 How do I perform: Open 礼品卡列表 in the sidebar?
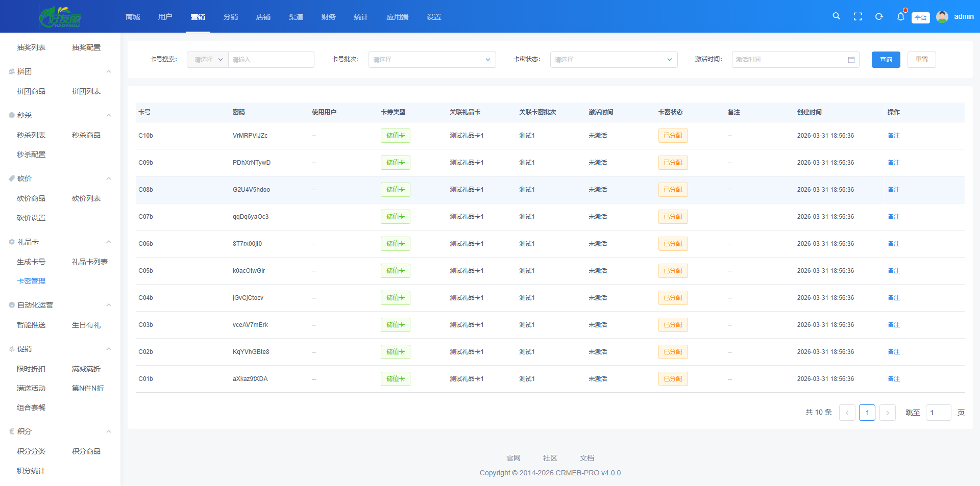(90, 262)
